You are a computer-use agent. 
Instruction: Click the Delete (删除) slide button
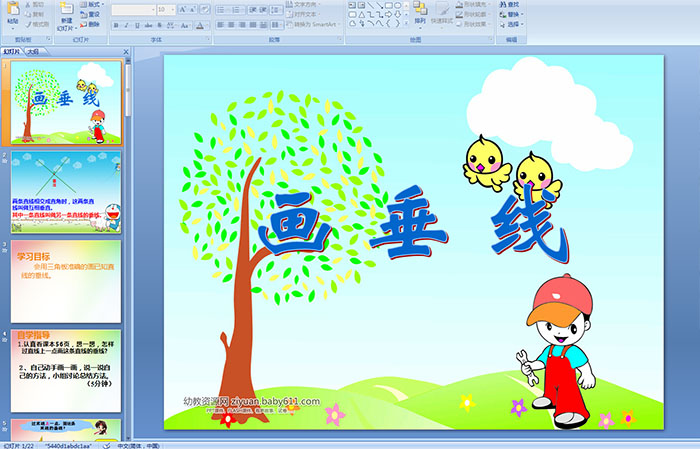pyautogui.click(x=90, y=24)
